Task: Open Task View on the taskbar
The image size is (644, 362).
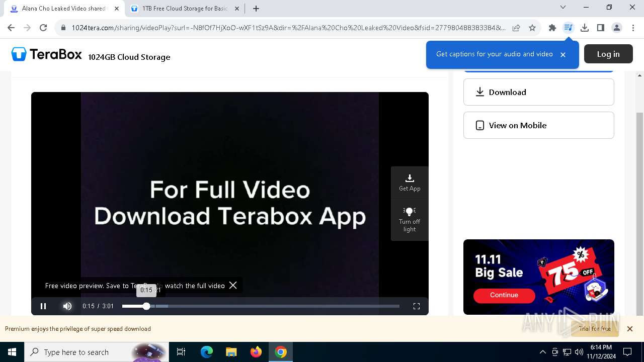Action: pyautogui.click(x=181, y=352)
